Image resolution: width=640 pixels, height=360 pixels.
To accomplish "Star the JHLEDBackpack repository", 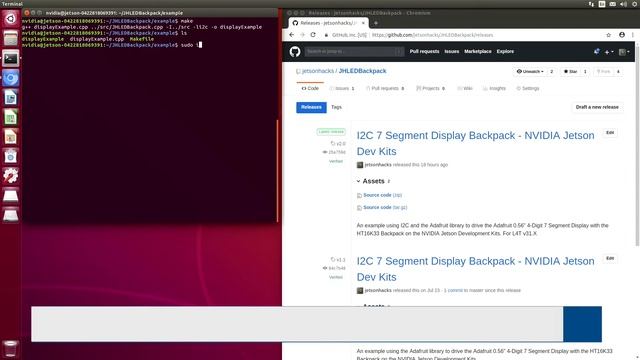I will [570, 71].
